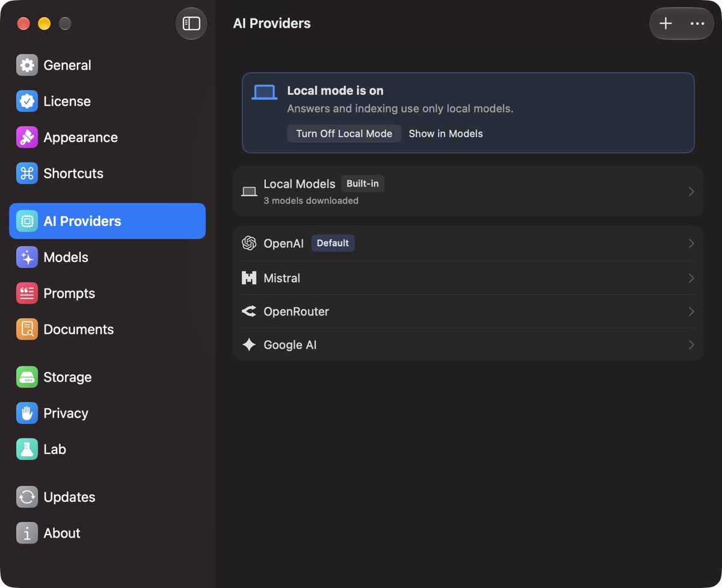Go to Privacy settings

[107, 414]
